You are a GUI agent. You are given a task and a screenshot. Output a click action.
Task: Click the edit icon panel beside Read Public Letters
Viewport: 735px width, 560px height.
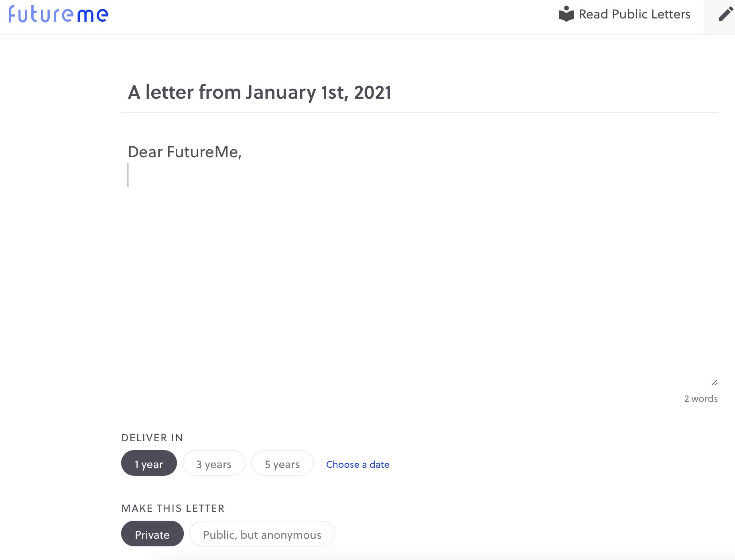pos(719,17)
